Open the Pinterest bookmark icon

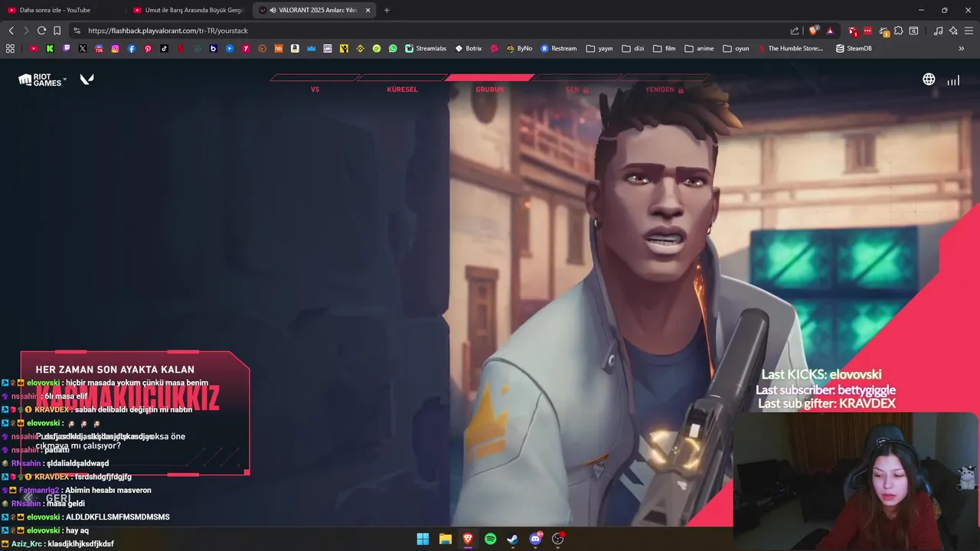pyautogui.click(x=148, y=48)
